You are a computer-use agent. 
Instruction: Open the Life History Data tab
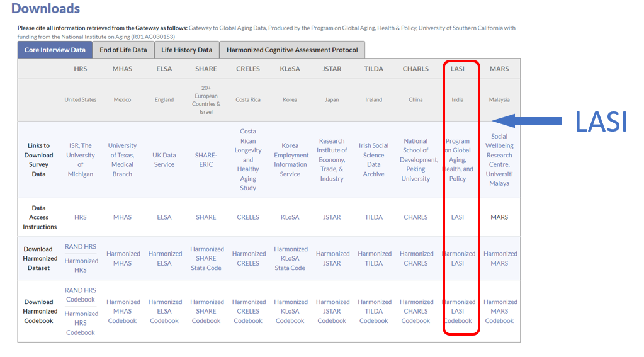(187, 50)
